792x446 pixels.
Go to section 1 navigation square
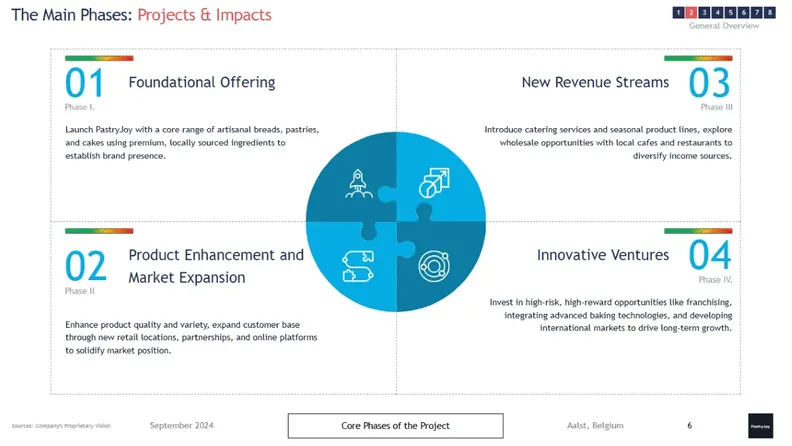click(x=678, y=13)
